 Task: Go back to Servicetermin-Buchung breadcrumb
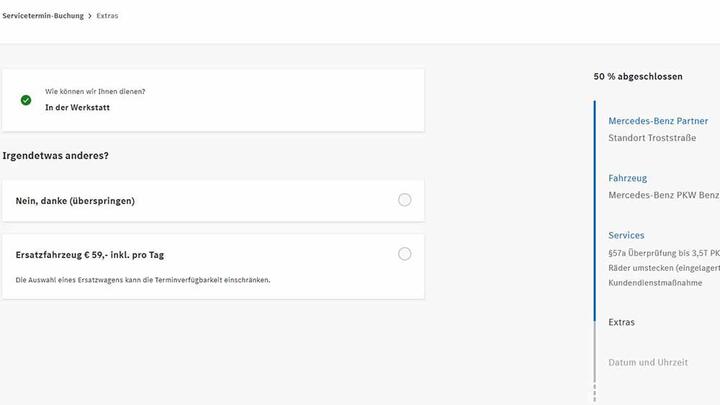coord(43,16)
